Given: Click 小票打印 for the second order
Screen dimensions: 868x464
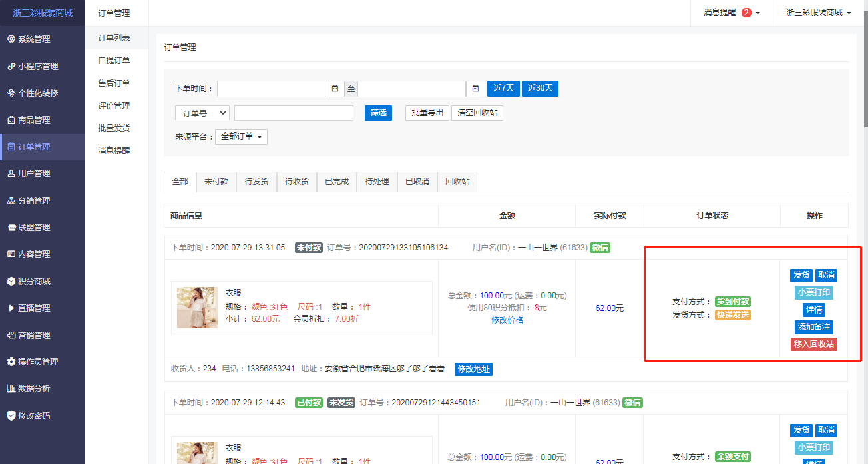Looking at the screenshot, I should point(813,448).
